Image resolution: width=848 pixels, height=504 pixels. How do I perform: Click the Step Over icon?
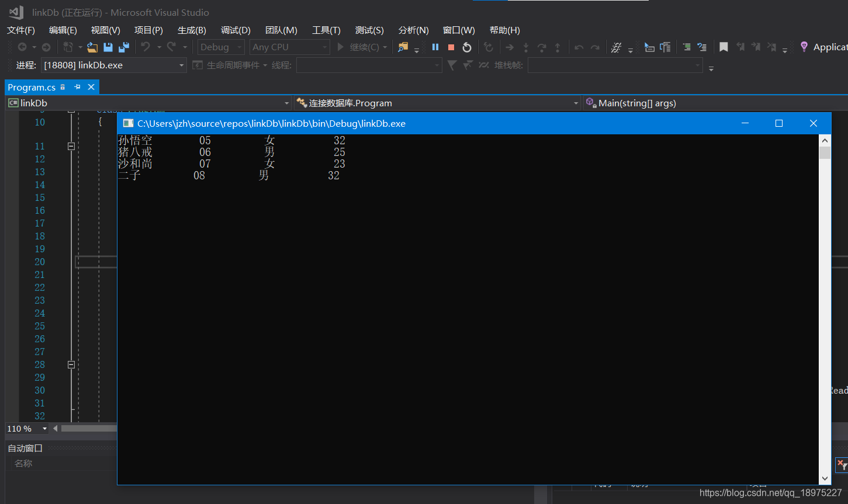(542, 47)
